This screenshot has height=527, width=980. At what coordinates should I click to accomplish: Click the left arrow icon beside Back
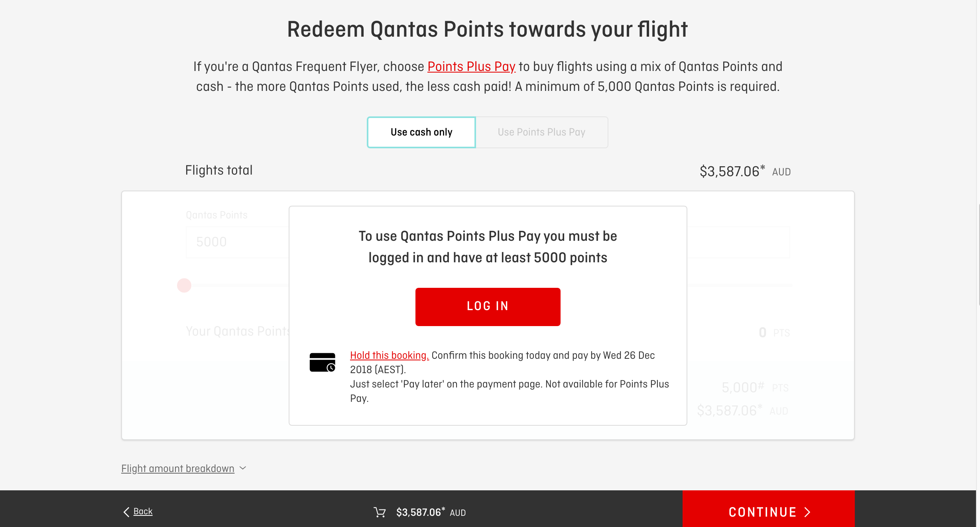coord(126,512)
